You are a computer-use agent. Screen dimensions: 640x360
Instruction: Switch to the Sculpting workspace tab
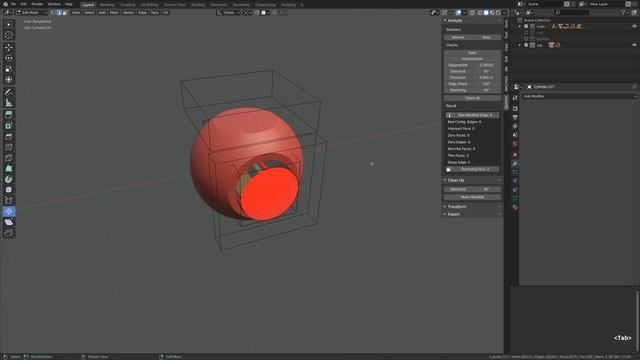(x=128, y=5)
